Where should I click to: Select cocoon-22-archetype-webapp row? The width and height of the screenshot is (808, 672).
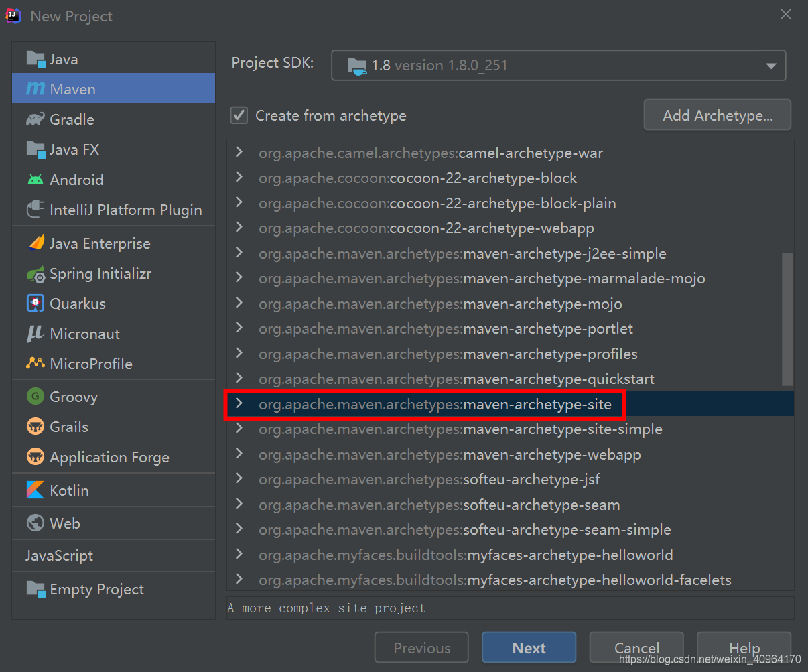click(x=510, y=228)
